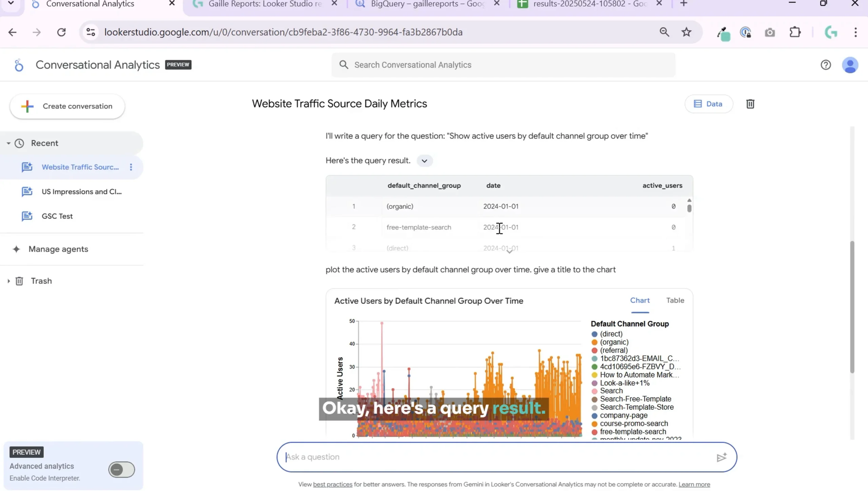Click default_channel_group column header
Screen dimensions: 868x491
coord(424,186)
